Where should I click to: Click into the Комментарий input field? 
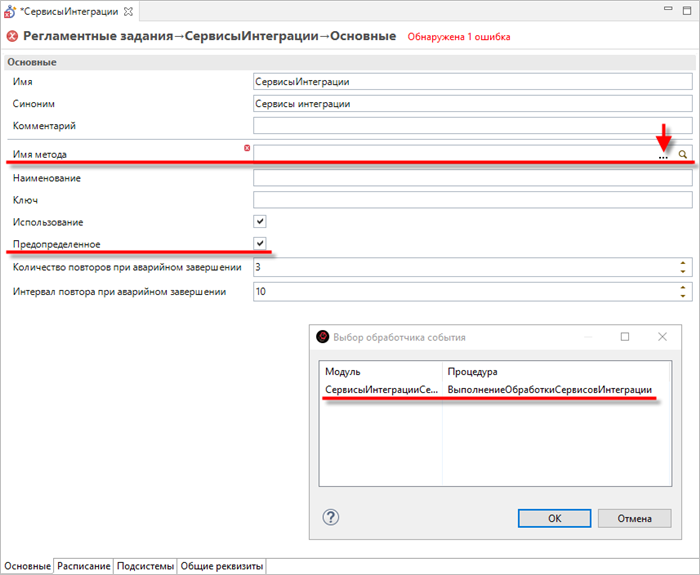(x=472, y=126)
